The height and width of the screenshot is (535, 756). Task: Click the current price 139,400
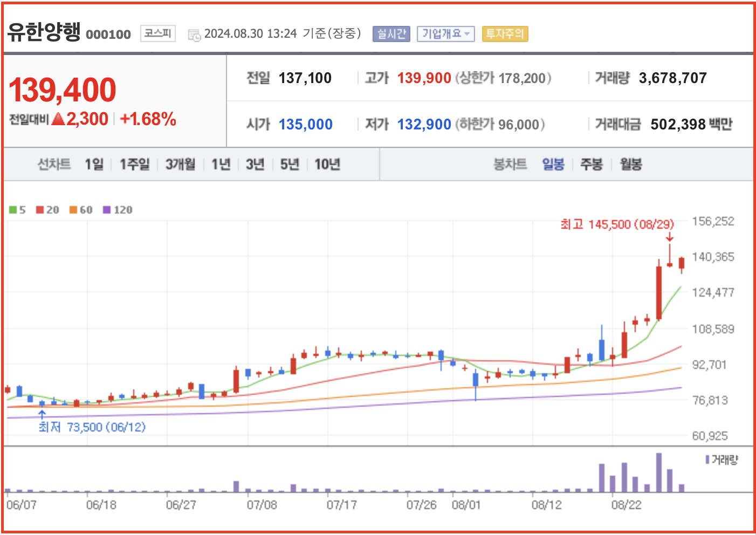click(63, 90)
